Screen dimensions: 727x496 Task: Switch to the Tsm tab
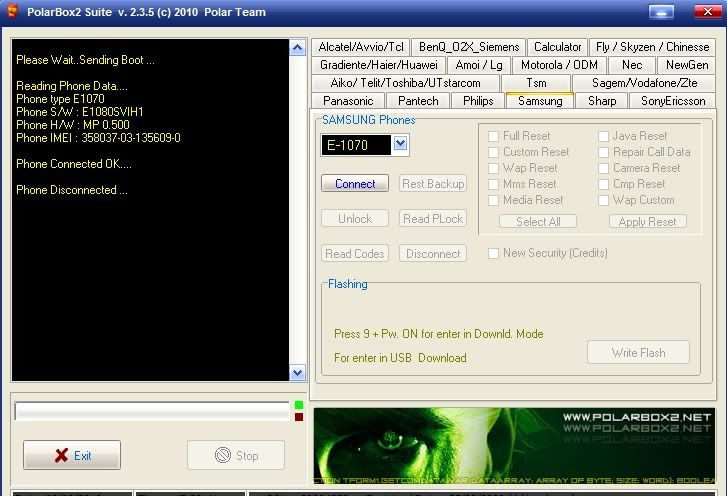(536, 83)
